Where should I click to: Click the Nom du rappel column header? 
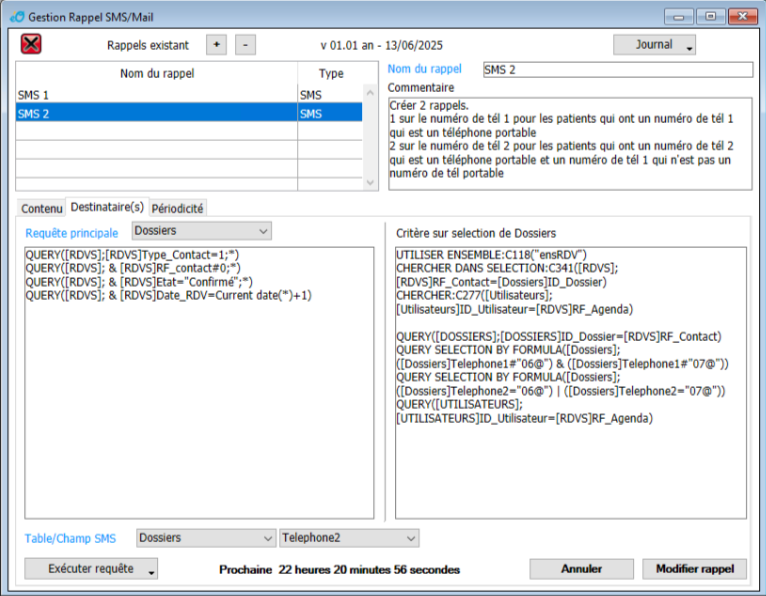[156, 73]
